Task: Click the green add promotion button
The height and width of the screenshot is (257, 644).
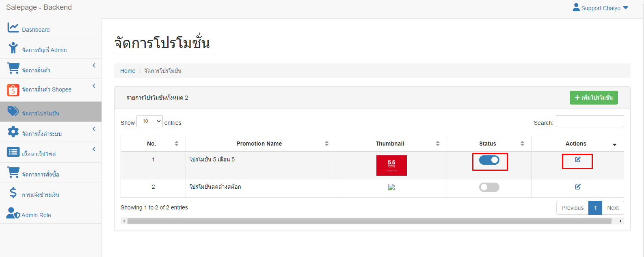Action: (593, 98)
